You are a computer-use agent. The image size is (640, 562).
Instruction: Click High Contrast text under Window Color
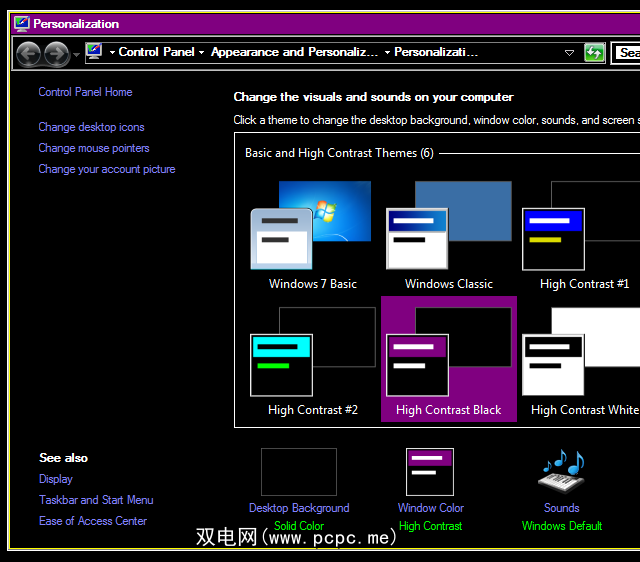(430, 526)
